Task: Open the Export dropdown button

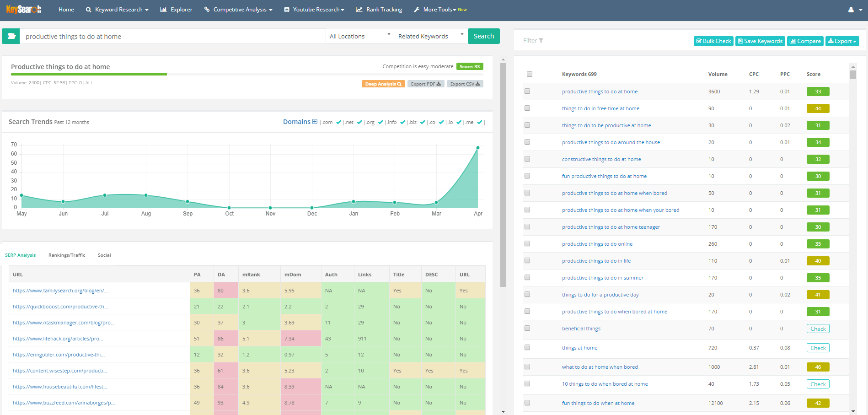Action: tap(842, 41)
